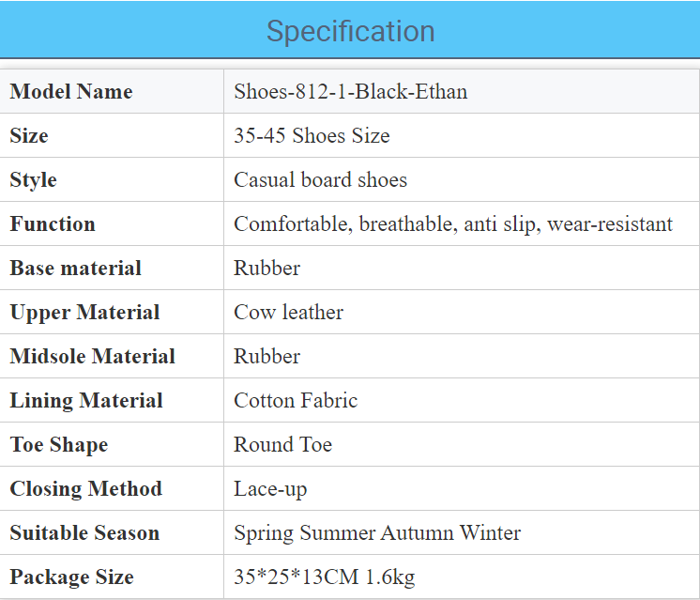The height and width of the screenshot is (600, 700).
Task: Click the Cotton Fabric lining value
Action: pos(296,400)
